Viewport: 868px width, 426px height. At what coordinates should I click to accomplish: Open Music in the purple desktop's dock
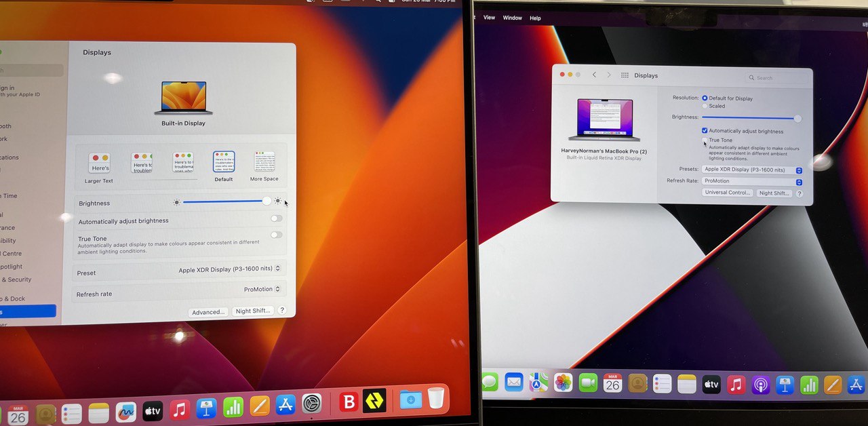[x=736, y=385]
